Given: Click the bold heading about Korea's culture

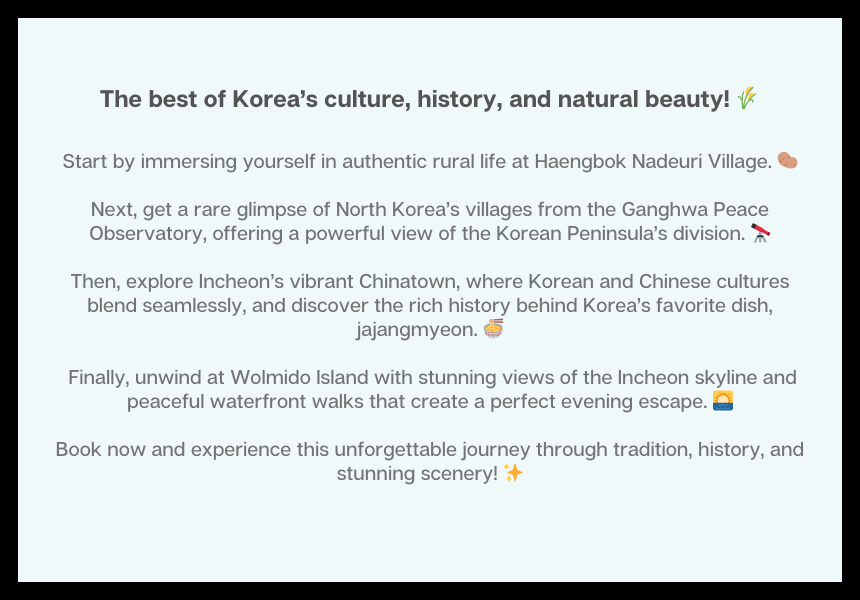Looking at the screenshot, I should (x=428, y=99).
